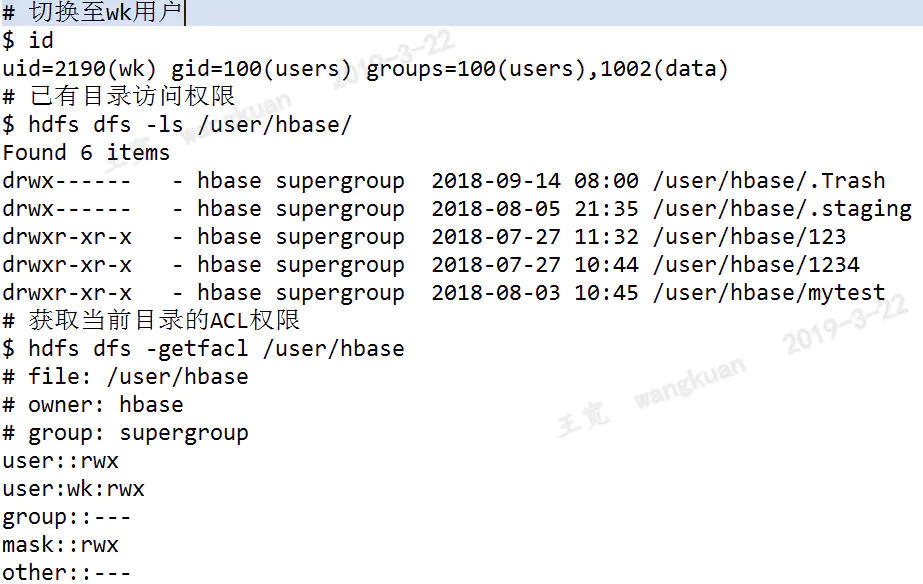Click the first comment line mentioning wk

(x=95, y=13)
